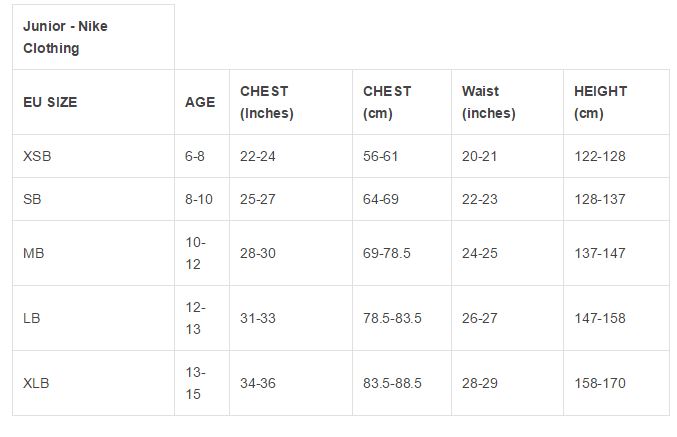The width and height of the screenshot is (677, 437).
Task: Click the AGE column header
Action: tap(202, 102)
